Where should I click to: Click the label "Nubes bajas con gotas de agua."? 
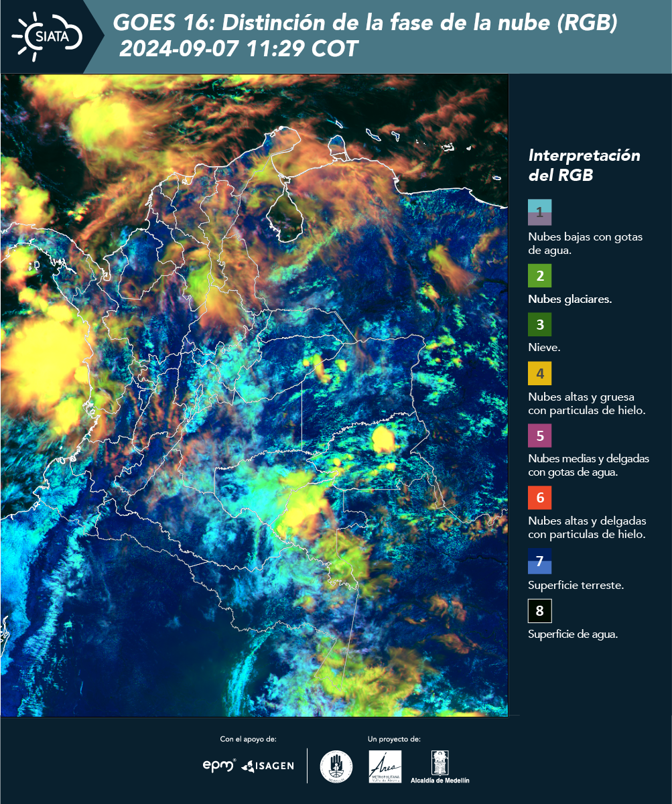[x=586, y=245]
